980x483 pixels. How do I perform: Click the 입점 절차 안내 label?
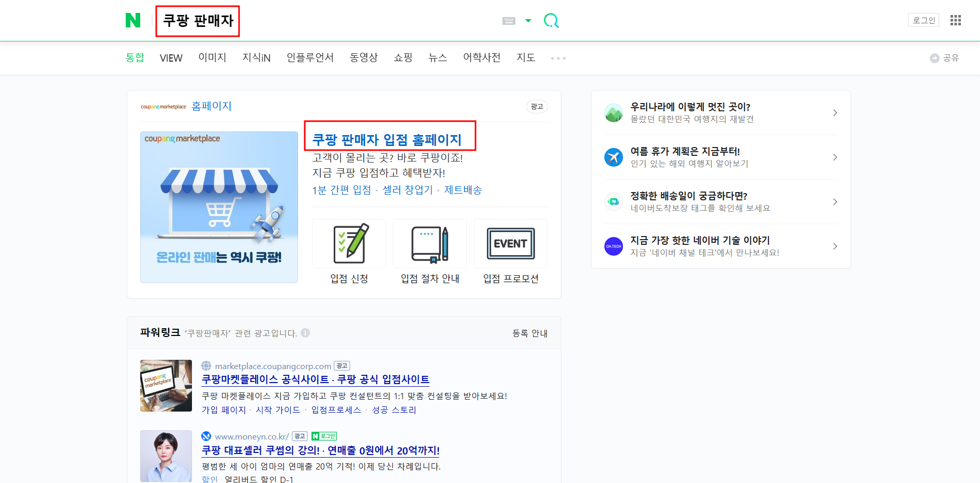point(430,279)
